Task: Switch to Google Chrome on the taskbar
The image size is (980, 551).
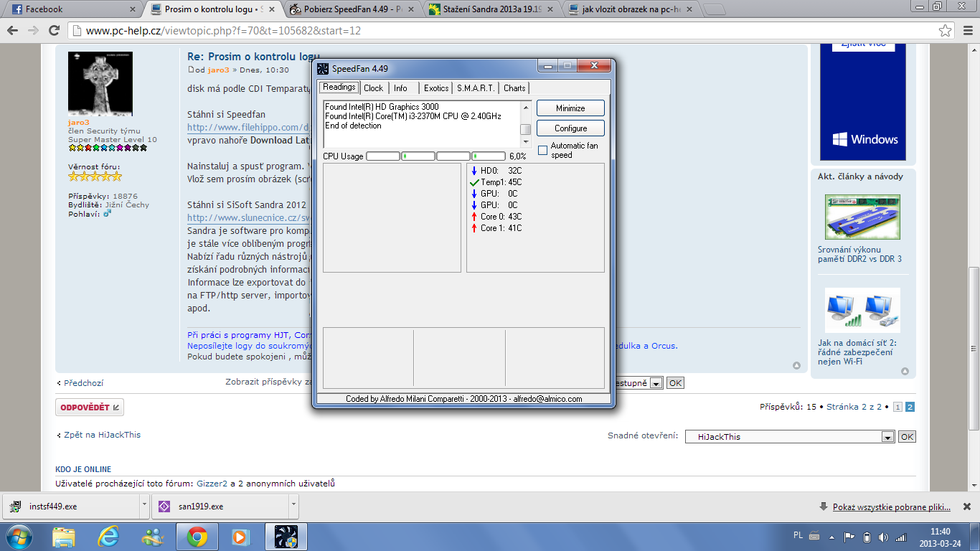Action: [197, 537]
